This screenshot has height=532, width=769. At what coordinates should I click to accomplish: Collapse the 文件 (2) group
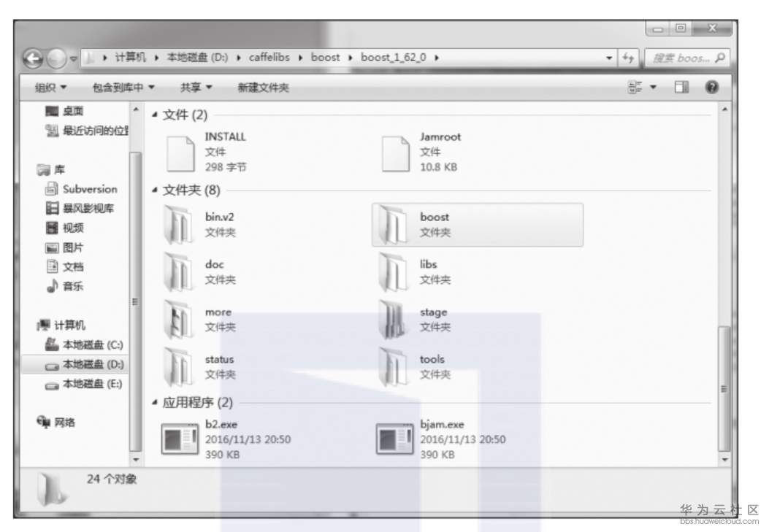pyautogui.click(x=155, y=115)
